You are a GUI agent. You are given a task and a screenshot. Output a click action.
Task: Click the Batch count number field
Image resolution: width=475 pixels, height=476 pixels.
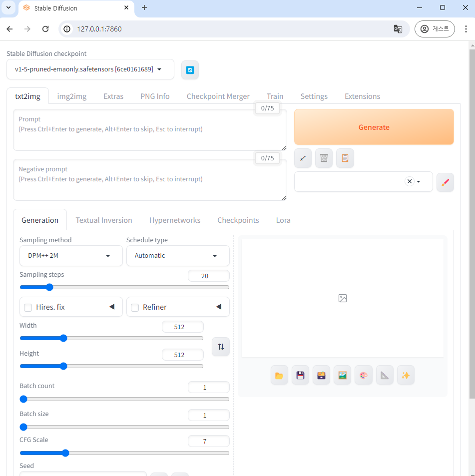pyautogui.click(x=208, y=387)
